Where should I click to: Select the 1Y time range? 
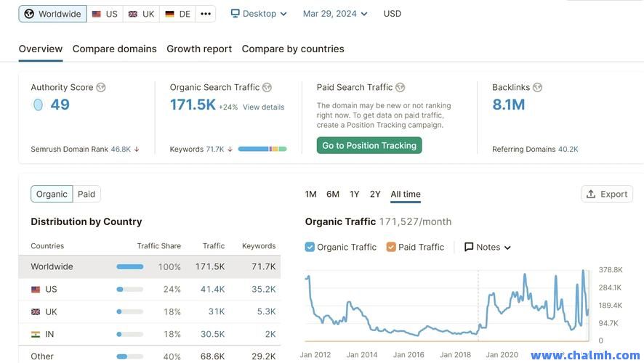(x=354, y=194)
